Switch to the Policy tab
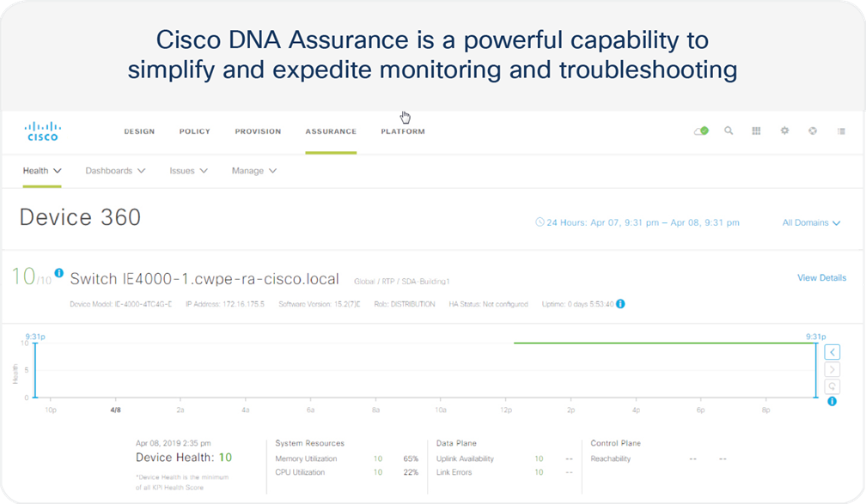This screenshot has width=866, height=504. point(194,131)
